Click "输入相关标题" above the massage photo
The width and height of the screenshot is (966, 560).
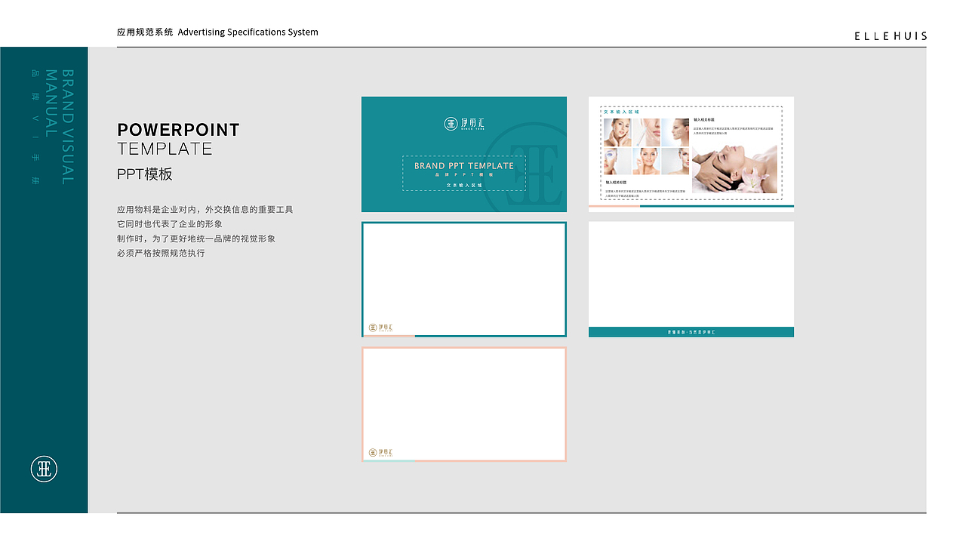(x=704, y=119)
